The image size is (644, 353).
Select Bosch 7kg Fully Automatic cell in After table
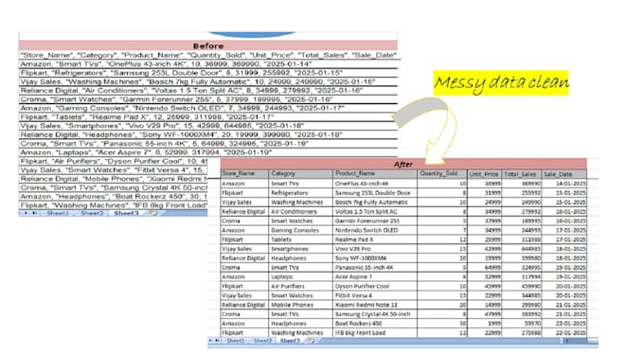tap(375, 202)
